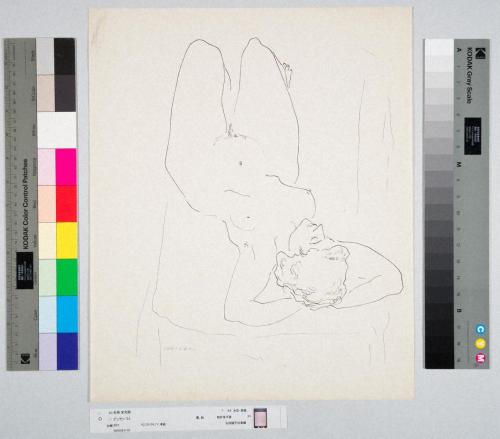The height and width of the screenshot is (439, 500).
Task: Click the magenta color patch
Action: click(66, 167)
